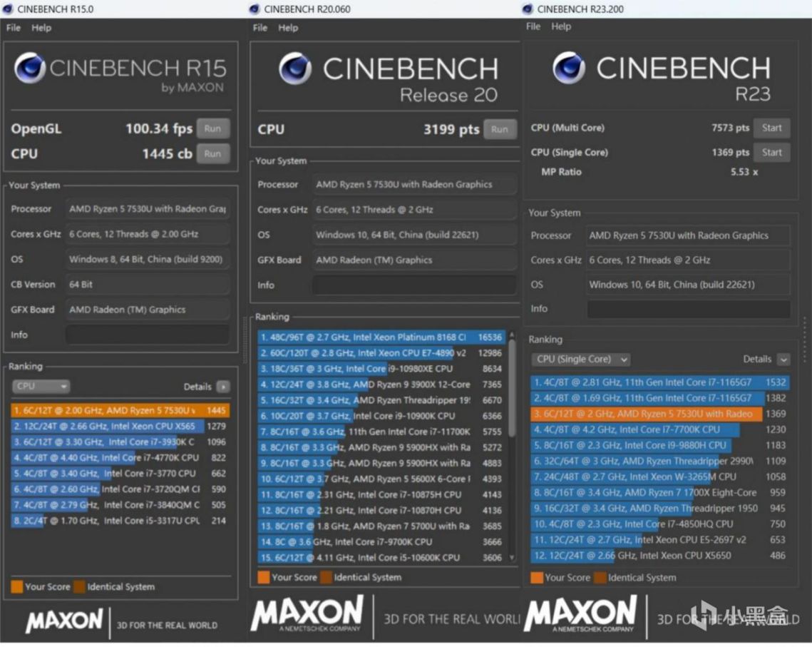812x647 pixels.
Task: Select the Core i7-3930K row in R15
Action: click(x=120, y=442)
